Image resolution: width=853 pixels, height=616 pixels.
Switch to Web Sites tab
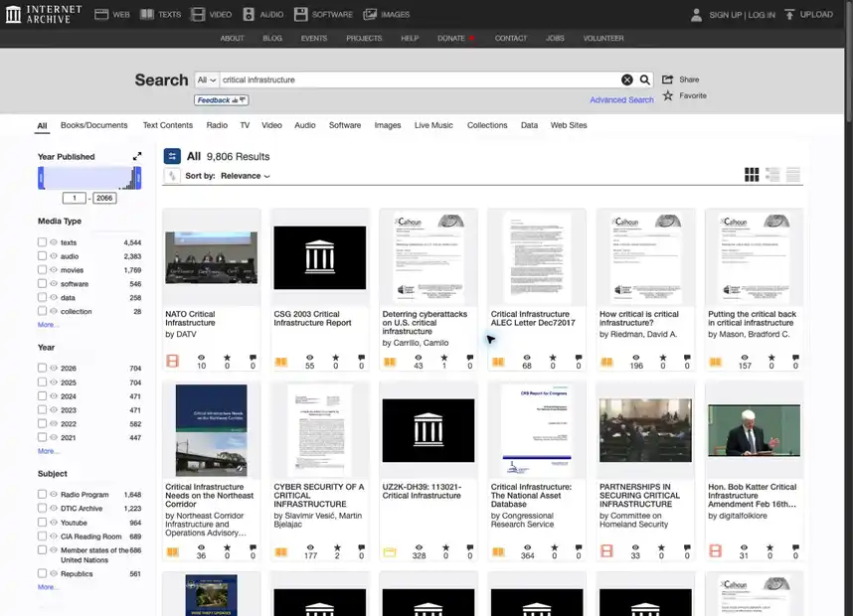(x=569, y=125)
